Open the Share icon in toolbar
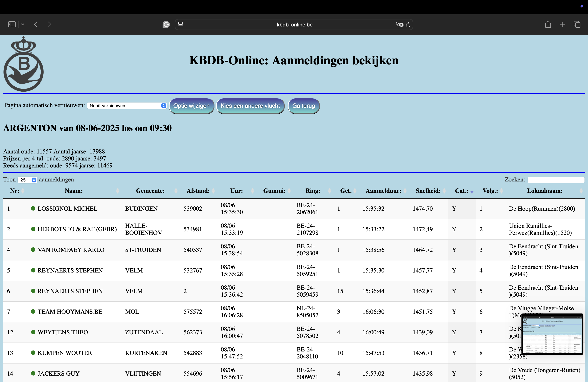This screenshot has width=588, height=382. (x=548, y=24)
